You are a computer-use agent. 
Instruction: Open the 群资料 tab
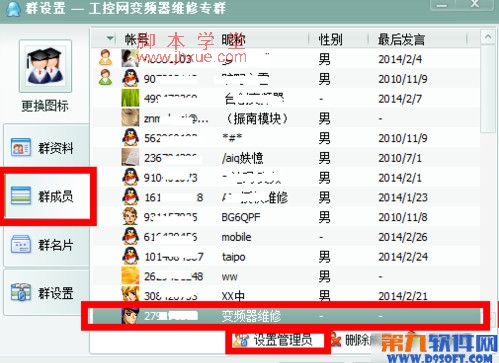pyautogui.click(x=47, y=148)
